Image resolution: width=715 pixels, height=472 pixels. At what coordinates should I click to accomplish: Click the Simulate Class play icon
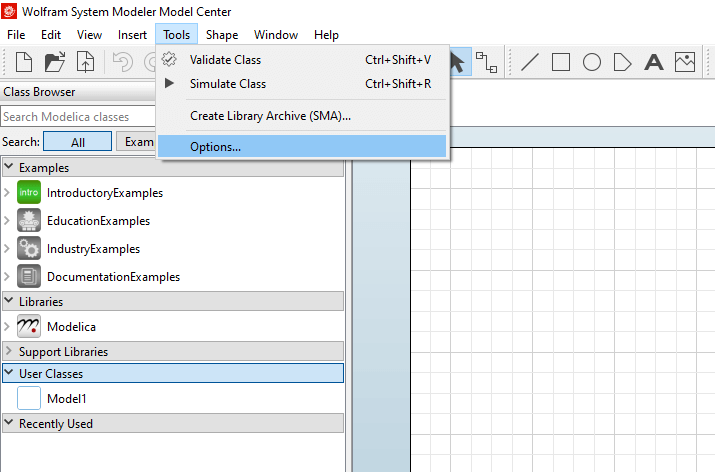click(169, 83)
